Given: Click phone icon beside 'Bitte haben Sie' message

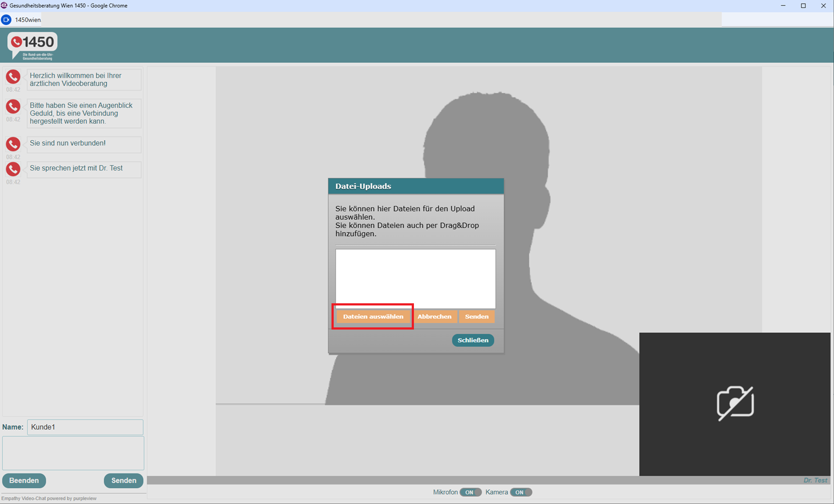Looking at the screenshot, I should [x=13, y=106].
